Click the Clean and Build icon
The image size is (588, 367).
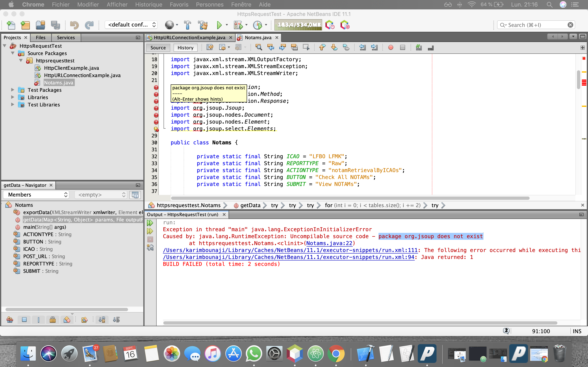[x=203, y=25]
